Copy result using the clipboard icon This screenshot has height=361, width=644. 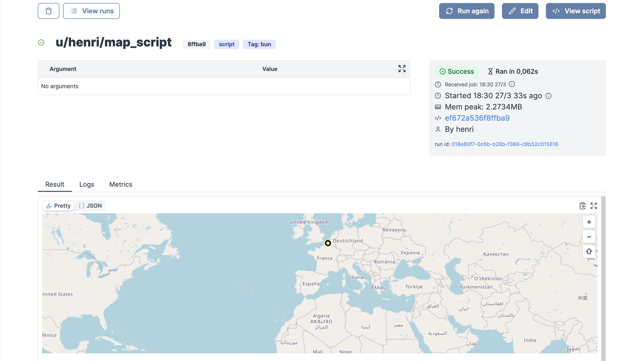[x=582, y=206]
